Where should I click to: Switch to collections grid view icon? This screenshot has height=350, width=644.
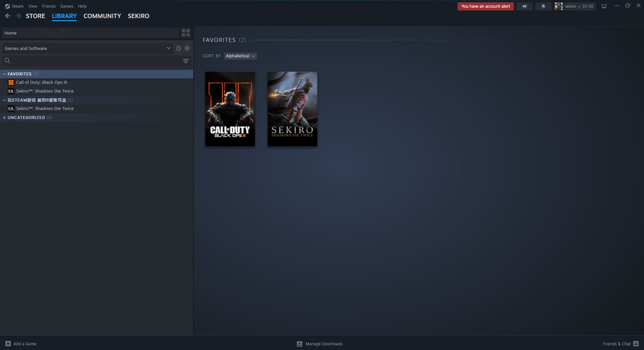[x=186, y=33]
